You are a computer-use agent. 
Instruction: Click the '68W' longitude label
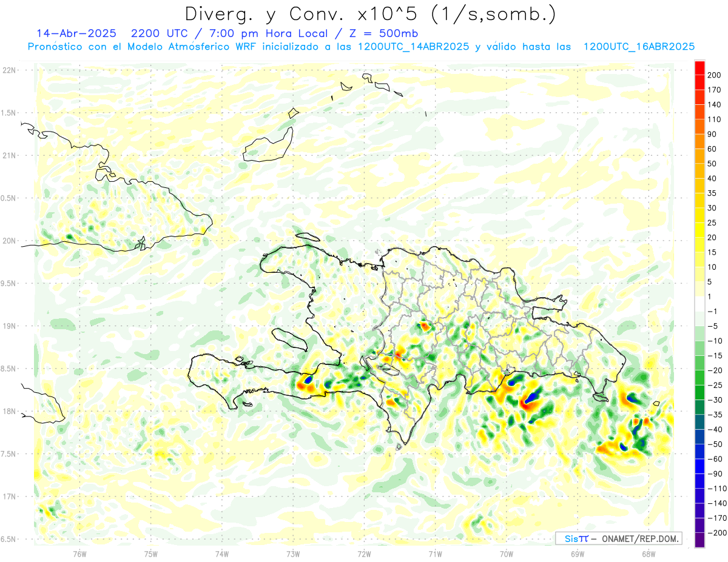pos(648,554)
